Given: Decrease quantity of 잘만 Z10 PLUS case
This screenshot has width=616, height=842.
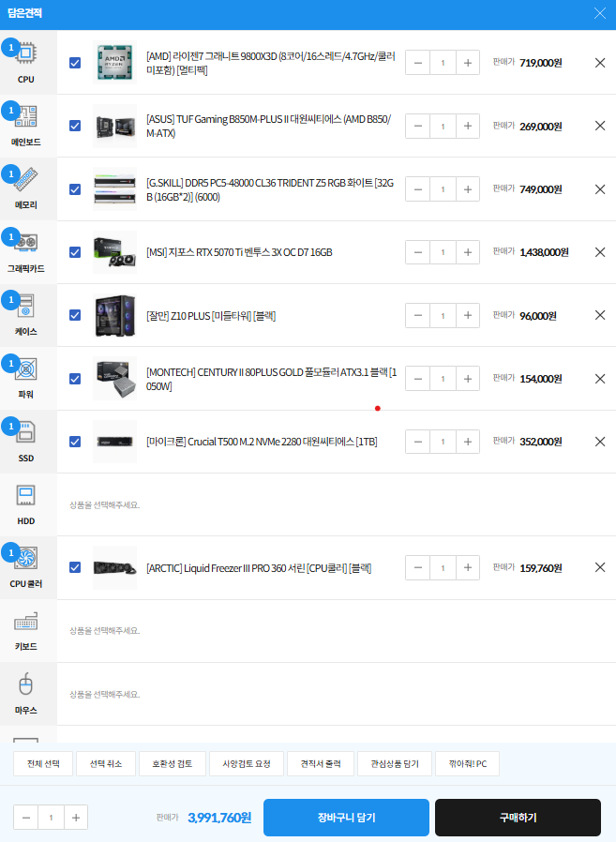Looking at the screenshot, I should point(418,315).
